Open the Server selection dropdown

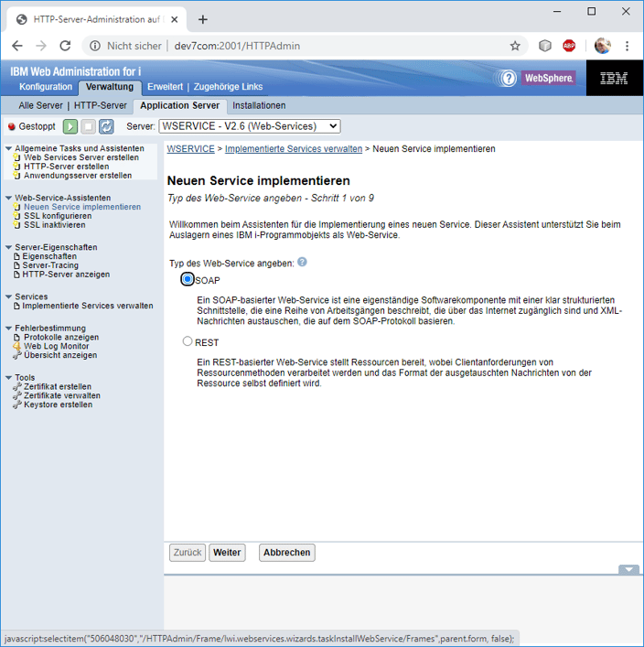(250, 126)
